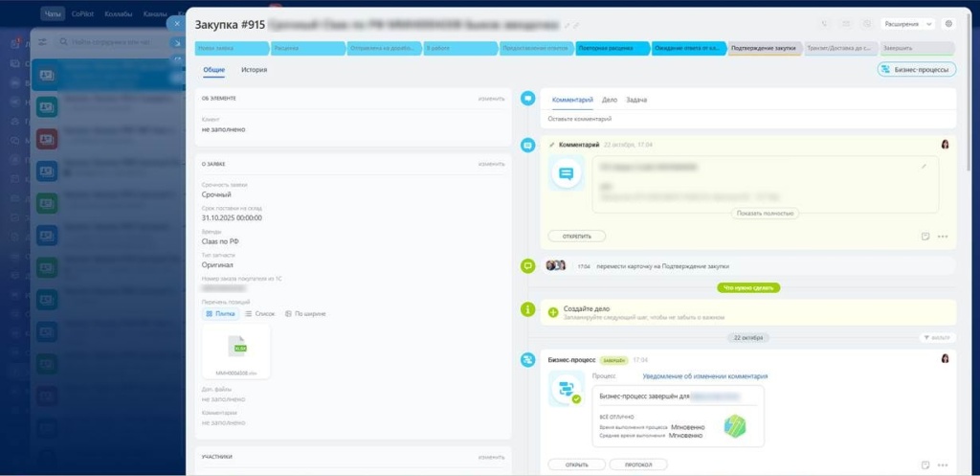The width and height of the screenshot is (980, 476).
Task: Click green plus icon beside Создайте дело
Action: coord(552,311)
